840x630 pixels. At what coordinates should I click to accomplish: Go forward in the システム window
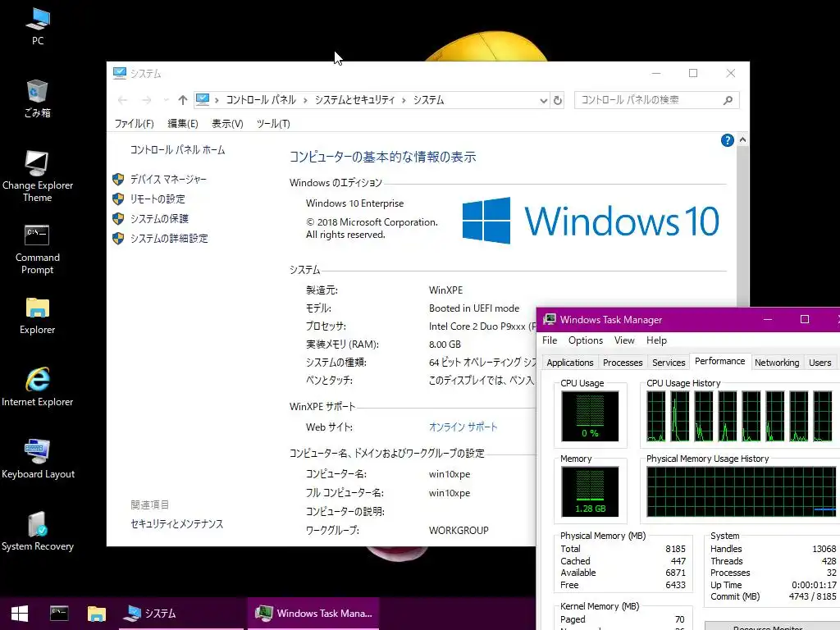[x=146, y=100]
